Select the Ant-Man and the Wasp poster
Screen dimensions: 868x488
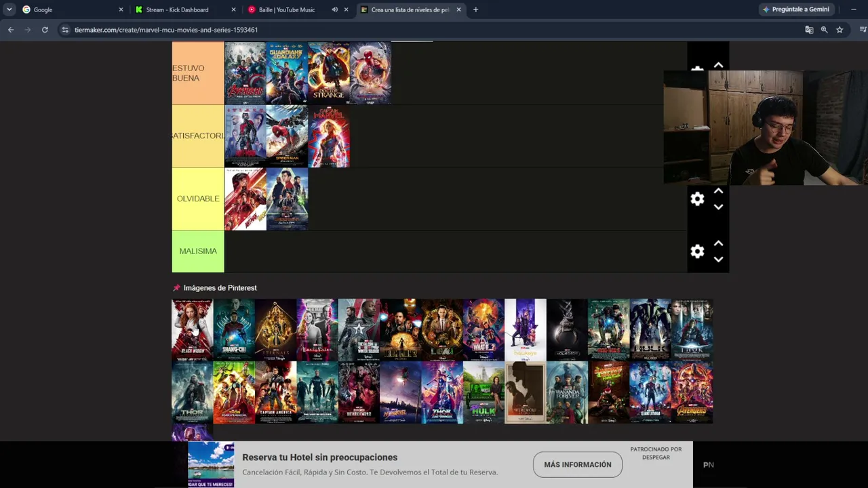pos(245,199)
